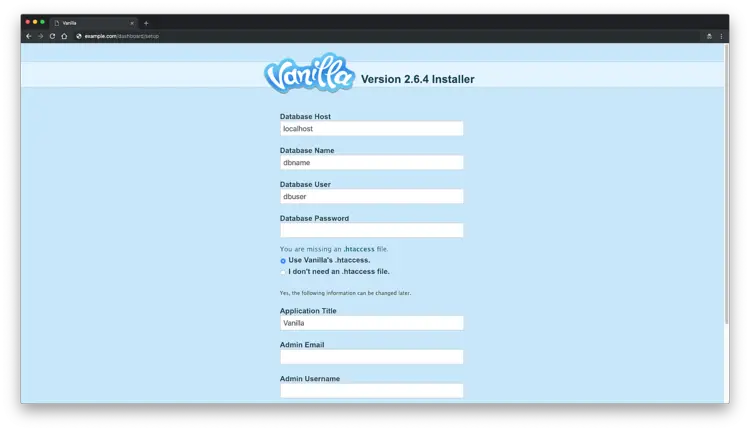Focus the Database Password field
This screenshot has height=431, width=750.
click(372, 231)
